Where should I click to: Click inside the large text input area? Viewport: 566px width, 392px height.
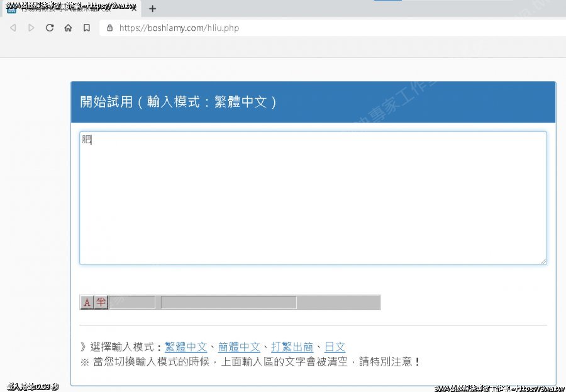[x=313, y=198]
